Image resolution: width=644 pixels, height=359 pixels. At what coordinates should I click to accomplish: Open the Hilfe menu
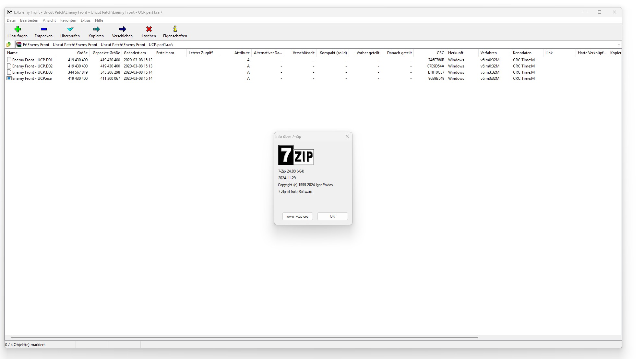99,20
